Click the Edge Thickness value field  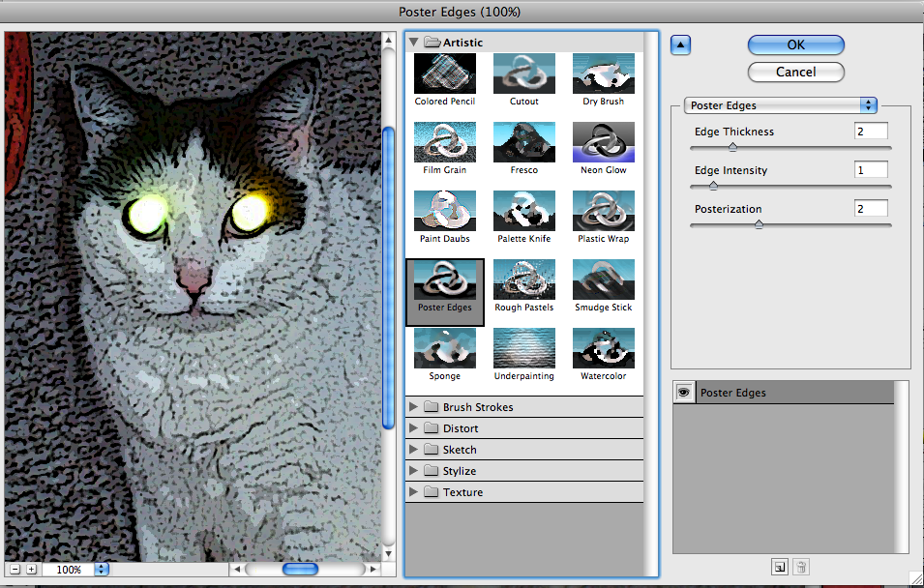pyautogui.click(x=871, y=132)
